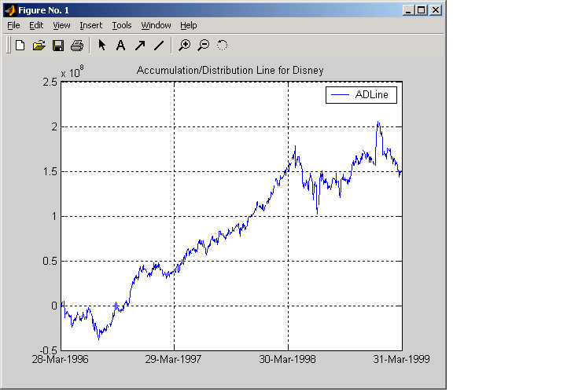This screenshot has width=582, height=392.
Task: Save the figure with the floppy icon
Action: (x=58, y=46)
